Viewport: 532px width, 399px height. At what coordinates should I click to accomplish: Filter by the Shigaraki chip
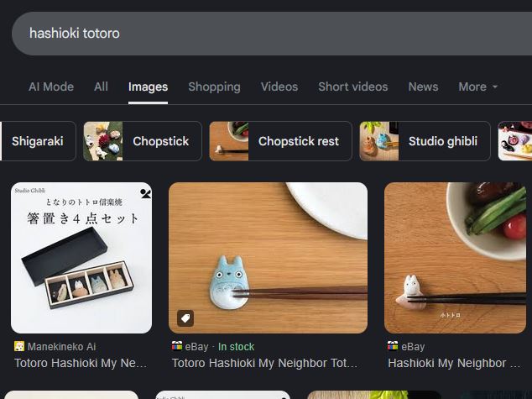pos(38,141)
